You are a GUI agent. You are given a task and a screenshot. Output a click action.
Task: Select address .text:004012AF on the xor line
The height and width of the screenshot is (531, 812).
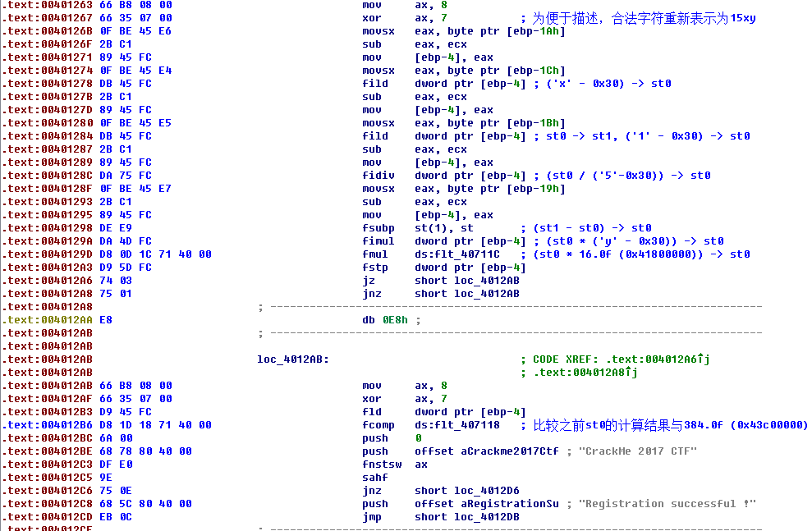(x=48, y=399)
